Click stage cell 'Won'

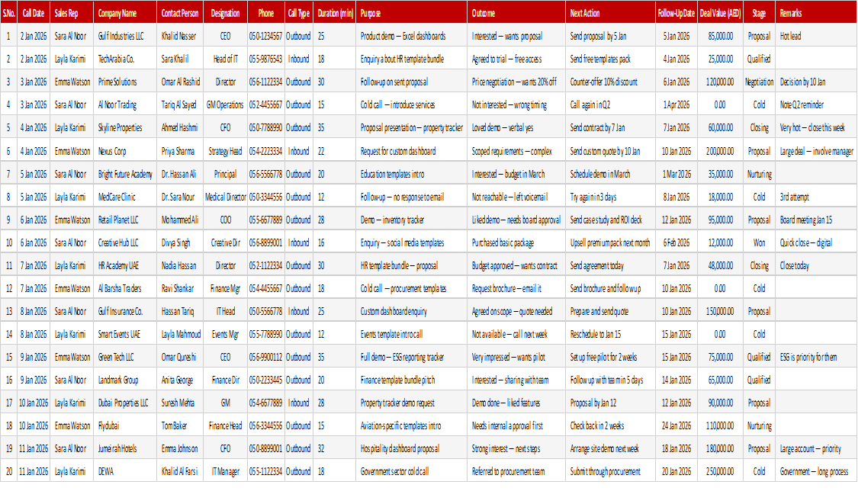[759, 243]
